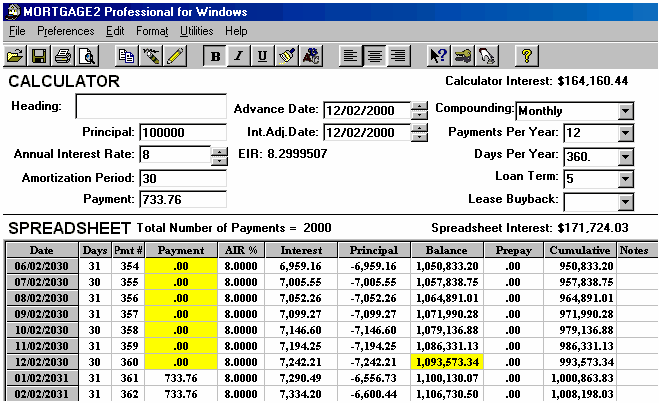Open the Preferences menu
The image size is (659, 403).
(66, 31)
